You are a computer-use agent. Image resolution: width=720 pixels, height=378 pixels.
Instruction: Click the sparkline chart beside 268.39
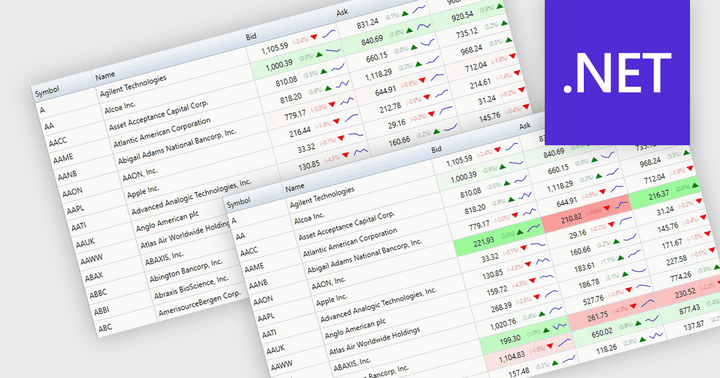point(551,294)
